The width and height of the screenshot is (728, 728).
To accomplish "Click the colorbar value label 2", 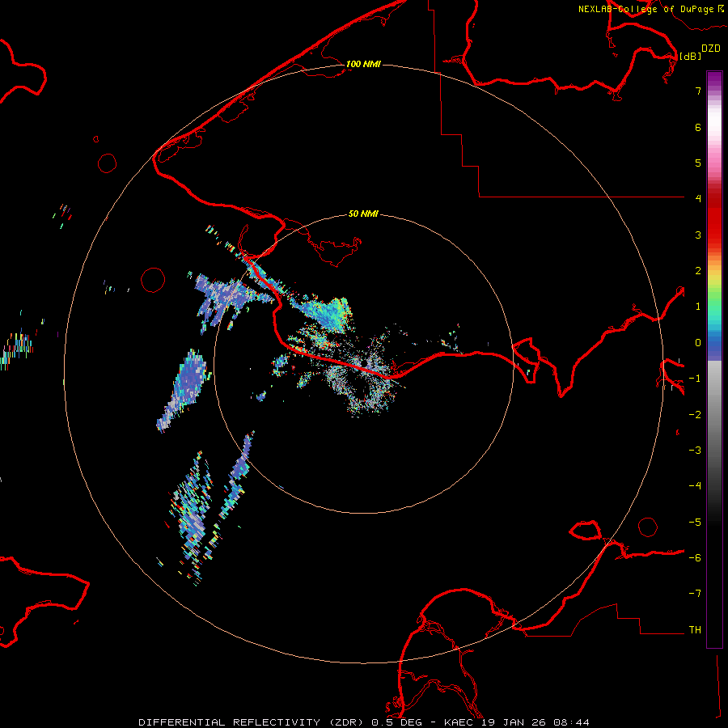I will tap(698, 271).
